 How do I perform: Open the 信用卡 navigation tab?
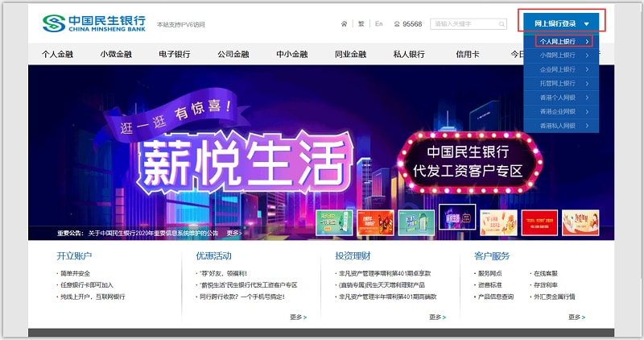point(468,54)
